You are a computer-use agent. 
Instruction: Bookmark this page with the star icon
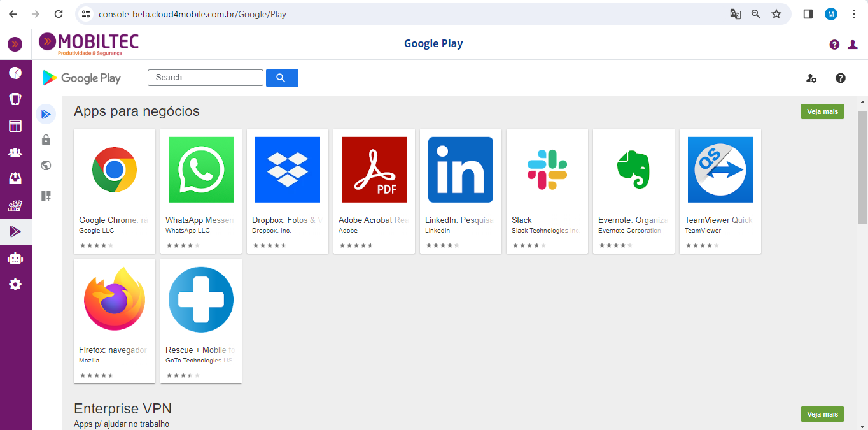(776, 14)
